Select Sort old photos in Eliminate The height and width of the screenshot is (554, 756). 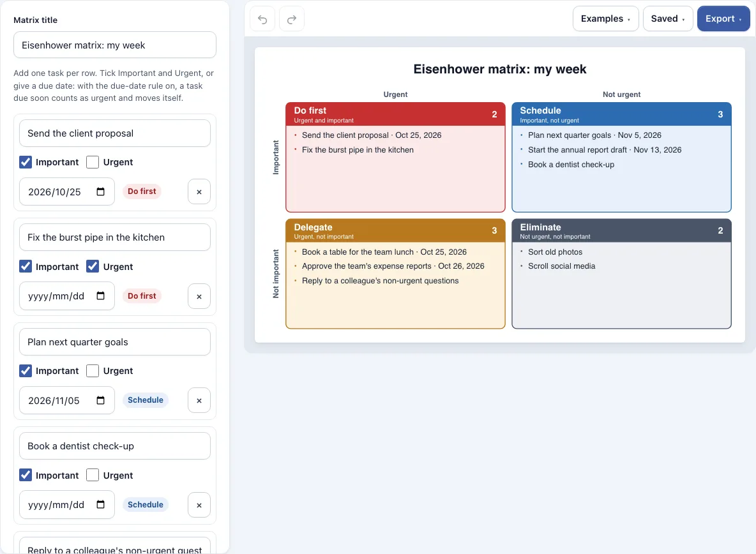tap(555, 252)
